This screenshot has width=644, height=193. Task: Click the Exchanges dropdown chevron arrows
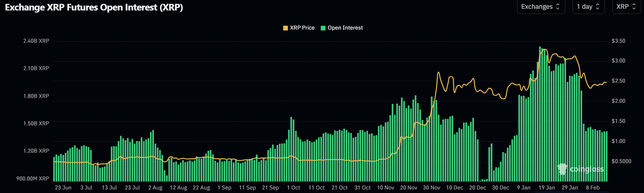[558, 7]
